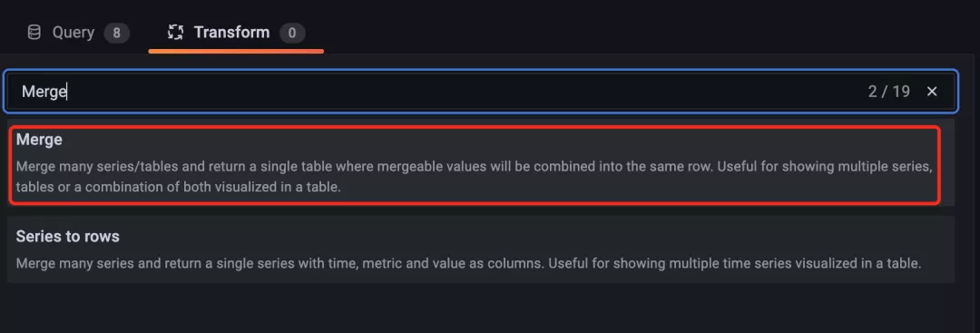Click the Series to rows heading
Image resolution: width=980 pixels, height=333 pixels.
(x=67, y=237)
